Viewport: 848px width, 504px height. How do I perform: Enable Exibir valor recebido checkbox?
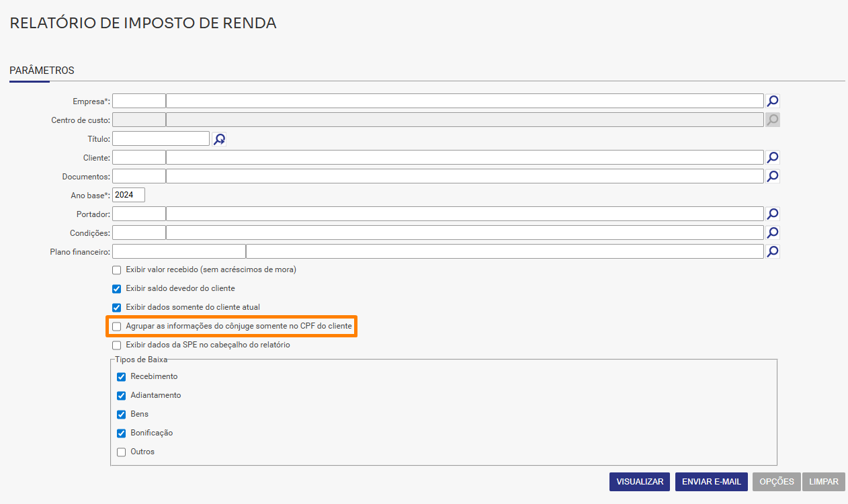(117, 270)
